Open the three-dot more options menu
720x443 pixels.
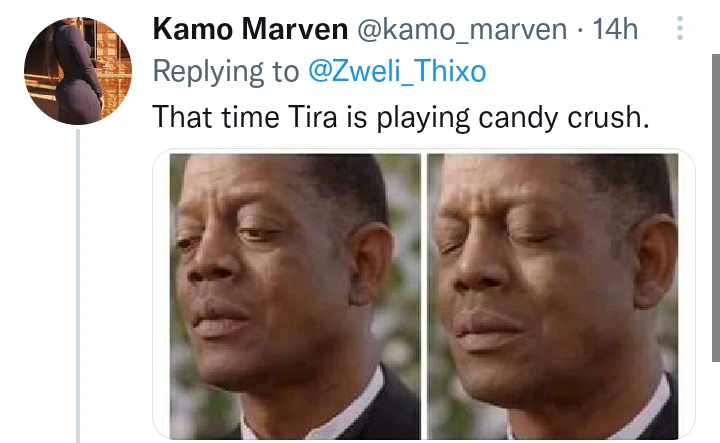(680, 28)
